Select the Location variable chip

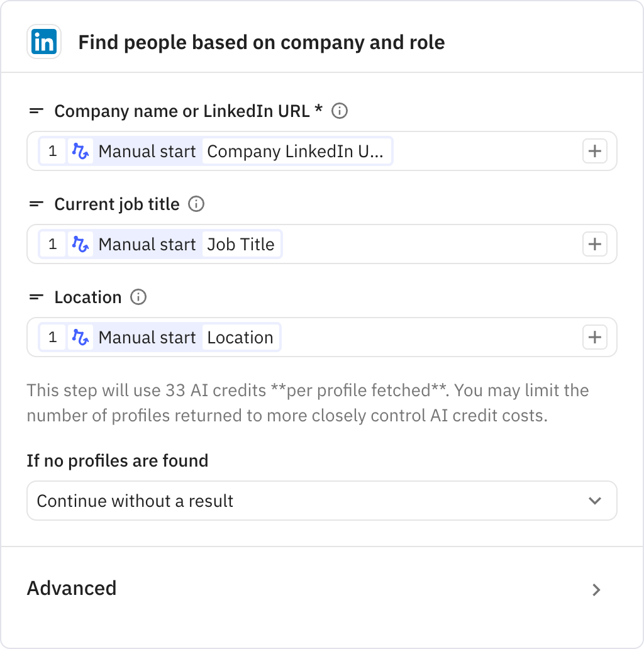click(x=240, y=337)
